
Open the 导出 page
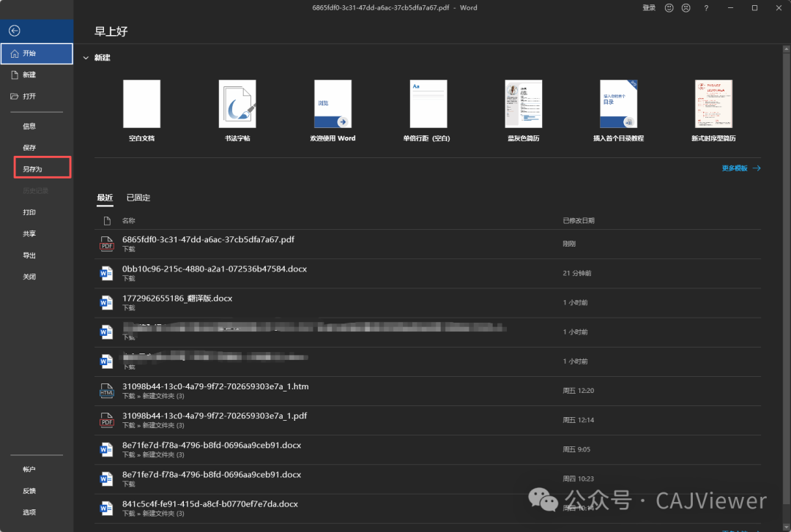29,255
